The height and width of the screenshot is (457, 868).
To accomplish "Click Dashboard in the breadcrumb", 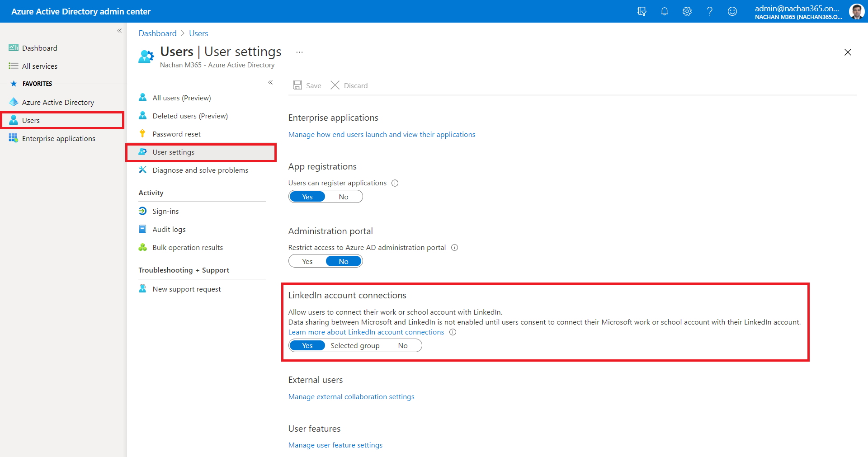I will click(x=157, y=33).
